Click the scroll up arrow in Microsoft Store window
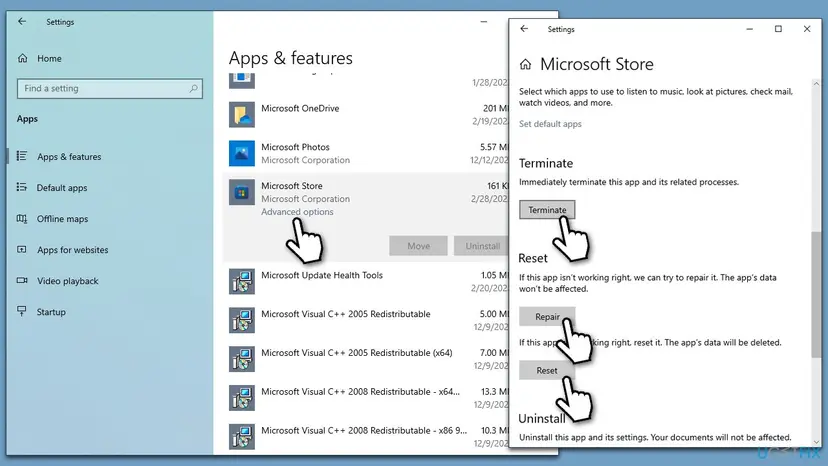This screenshot has width=828, height=466. coord(816,83)
